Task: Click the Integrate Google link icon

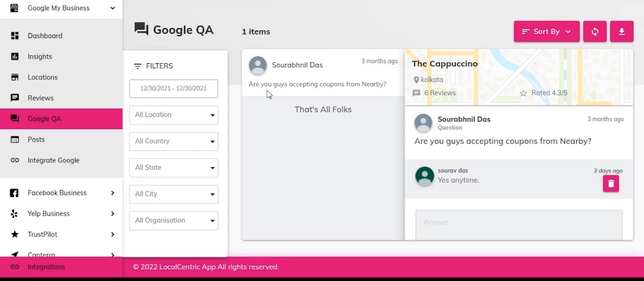Action: click(x=15, y=160)
